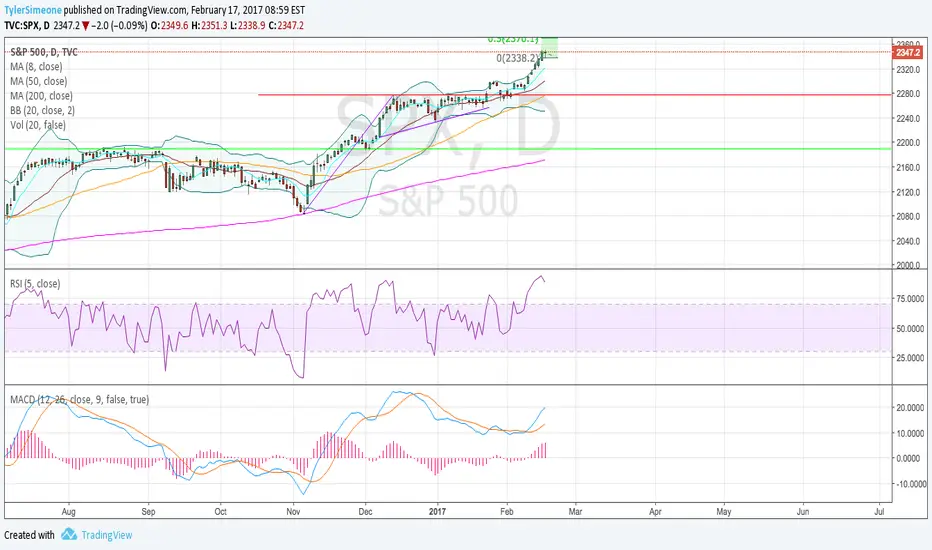Click the 2080.0 price axis label

point(908,216)
